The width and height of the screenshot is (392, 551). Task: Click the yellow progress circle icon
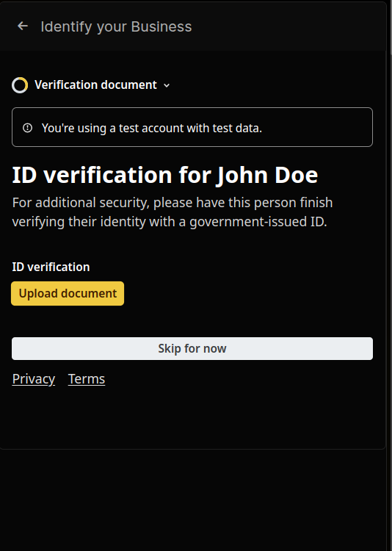pos(20,85)
